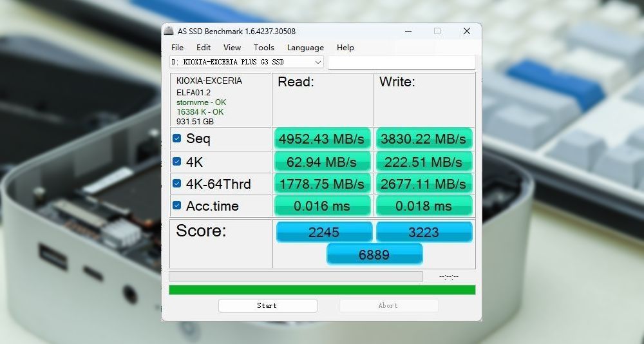Image resolution: width=644 pixels, height=344 pixels.
Task: Open the Language menu
Action: pyautogui.click(x=305, y=48)
